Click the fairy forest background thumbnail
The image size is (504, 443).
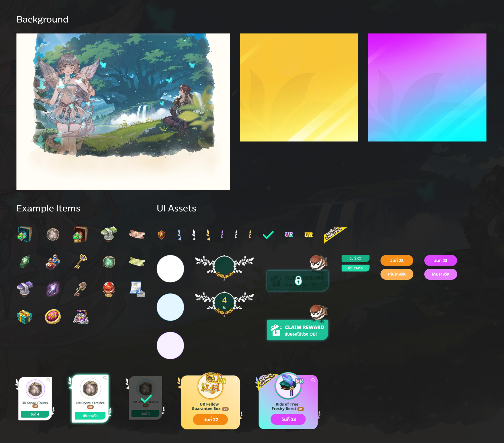pos(123,111)
